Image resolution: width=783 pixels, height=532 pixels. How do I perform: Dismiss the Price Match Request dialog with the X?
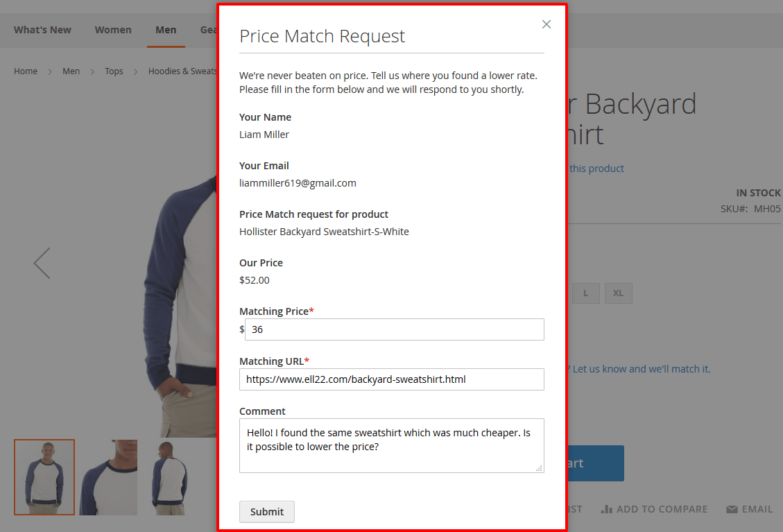547,24
